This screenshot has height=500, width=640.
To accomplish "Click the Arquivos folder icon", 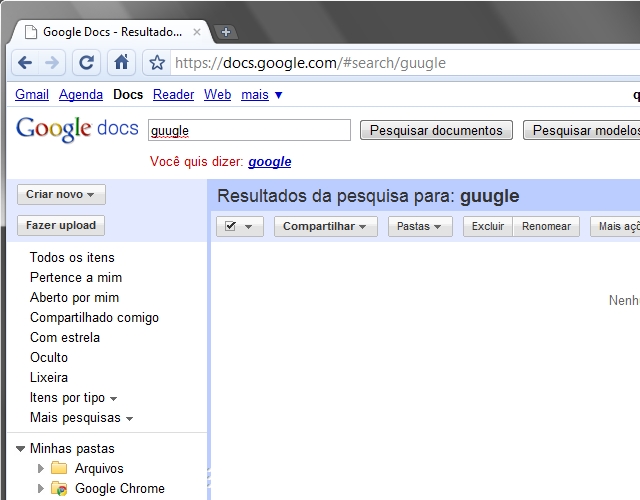I will (x=59, y=468).
